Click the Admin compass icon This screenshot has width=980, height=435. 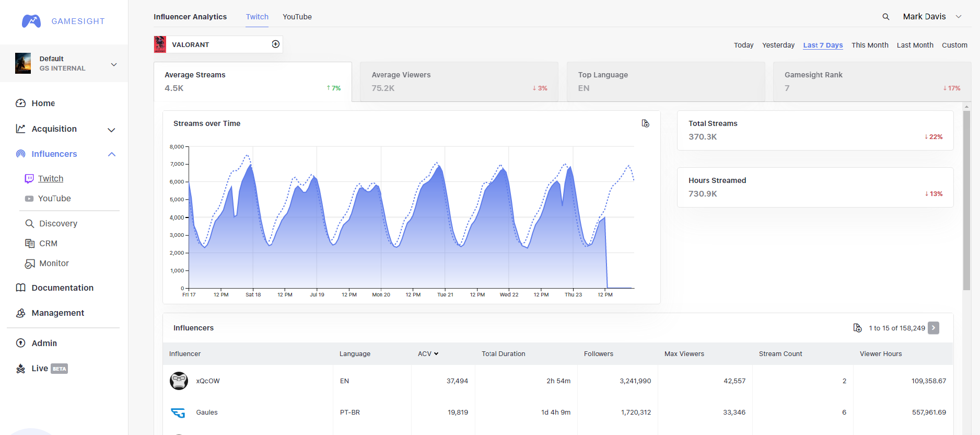20,343
